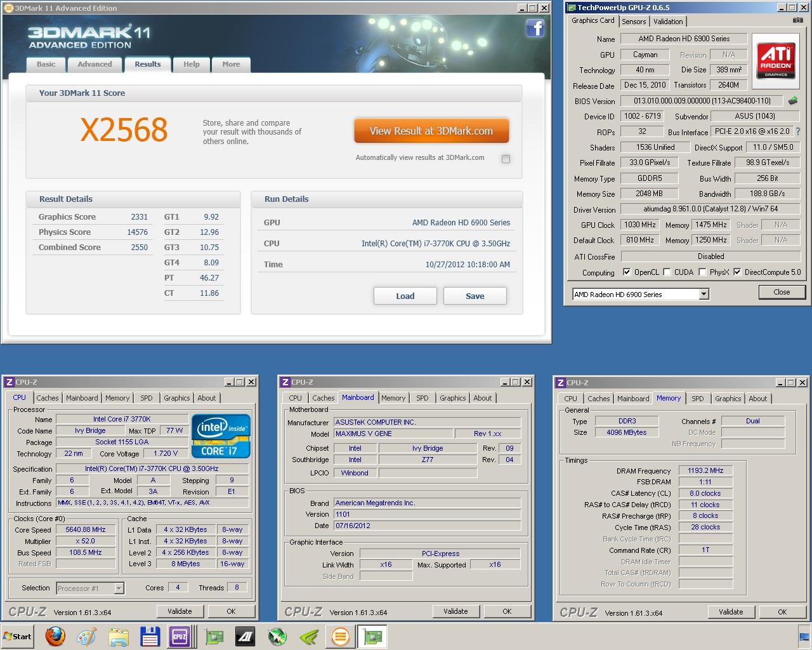This screenshot has height=650, width=812.
Task: Click Validate in middle CPU-Z window
Action: [x=455, y=611]
